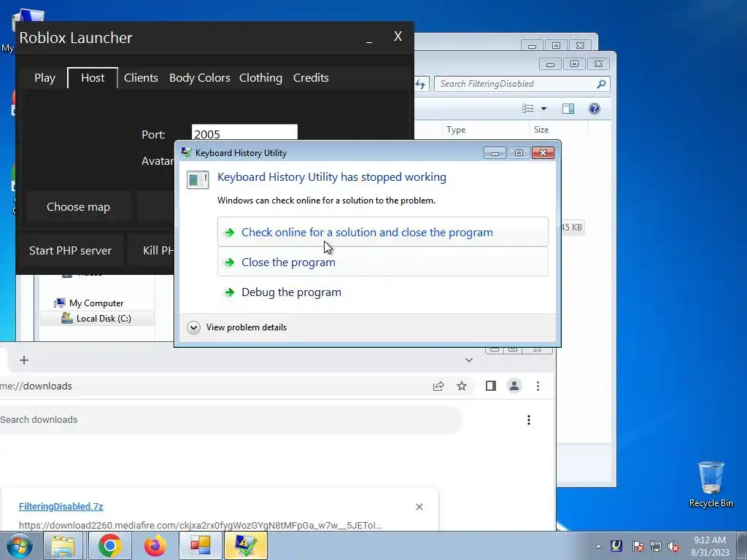747x560 pixels.
Task: Expand View problem details
Action: coord(237,327)
